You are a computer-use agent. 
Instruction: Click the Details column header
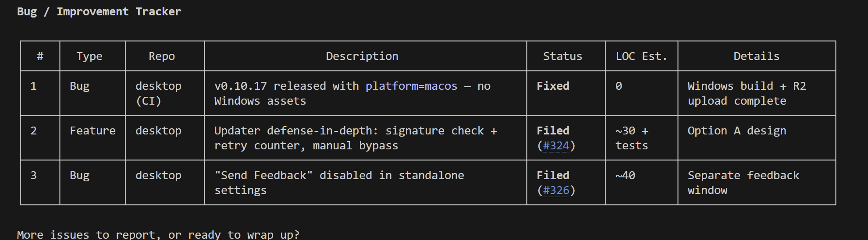click(x=756, y=56)
